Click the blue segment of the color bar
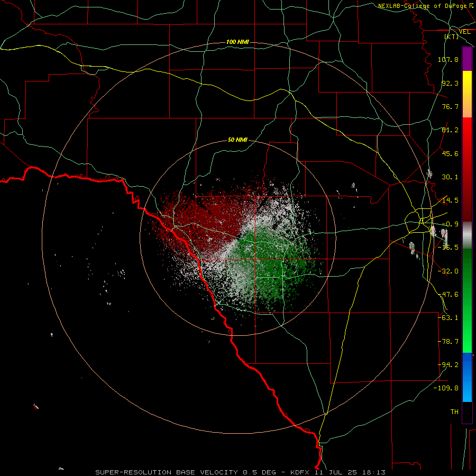This screenshot has width=476, height=476. 467,377
